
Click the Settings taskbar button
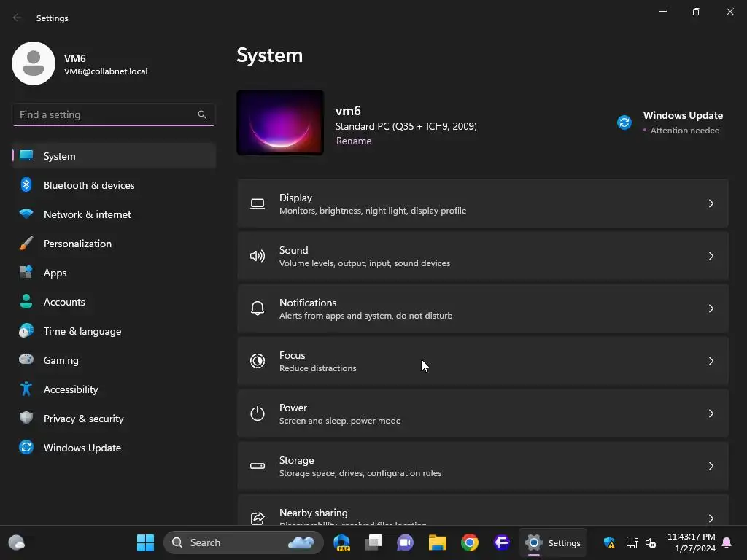coord(553,542)
